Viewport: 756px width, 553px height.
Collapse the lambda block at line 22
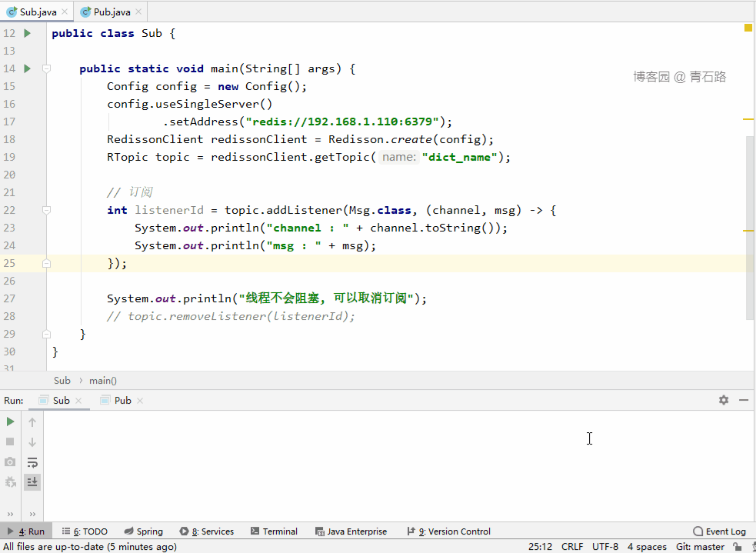click(46, 210)
